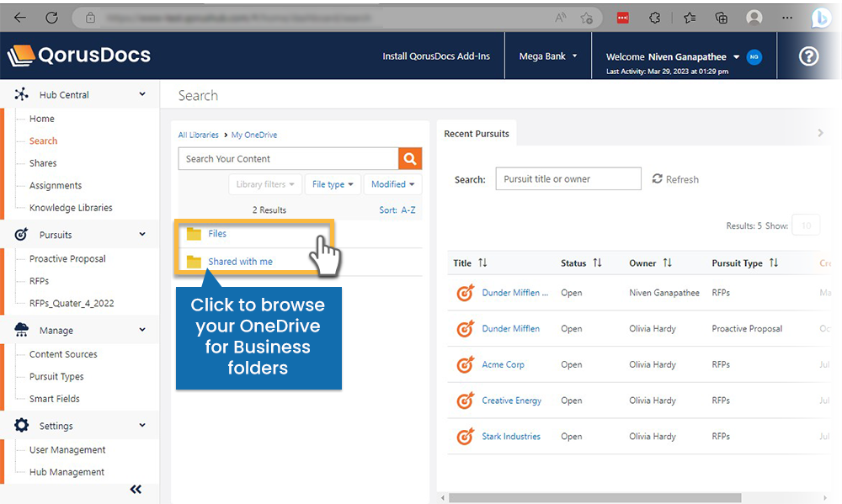Screen dimensions: 842x504
Task: Open the browser ellipsis settings menu
Action: coord(787,18)
